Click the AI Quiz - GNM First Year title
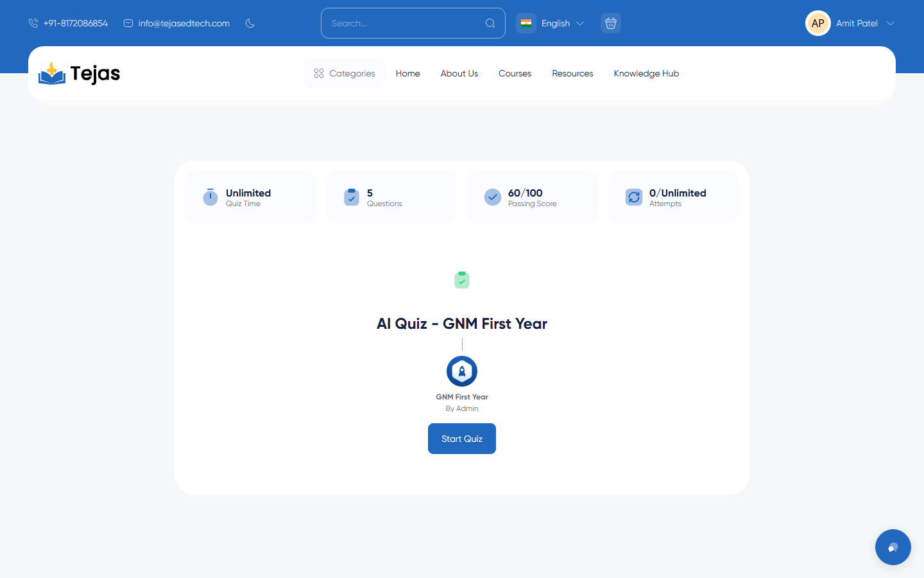The height and width of the screenshot is (578, 924). (462, 324)
